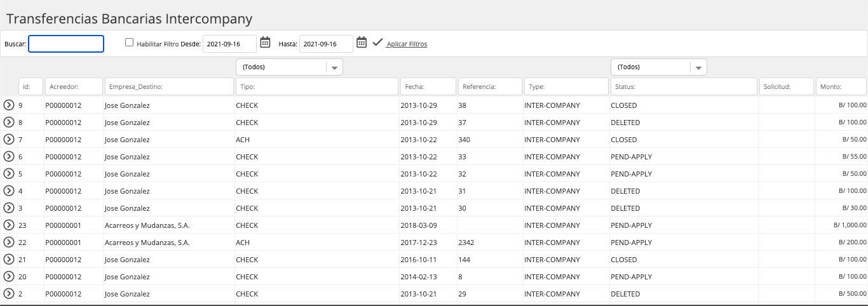
Task: Click the Empresa_Destino column filter box
Action: [x=169, y=86]
